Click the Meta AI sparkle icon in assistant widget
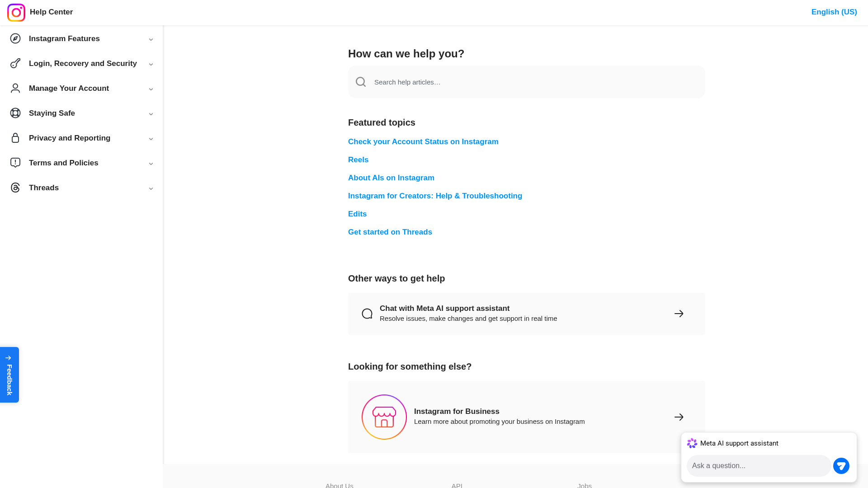 tap(692, 443)
